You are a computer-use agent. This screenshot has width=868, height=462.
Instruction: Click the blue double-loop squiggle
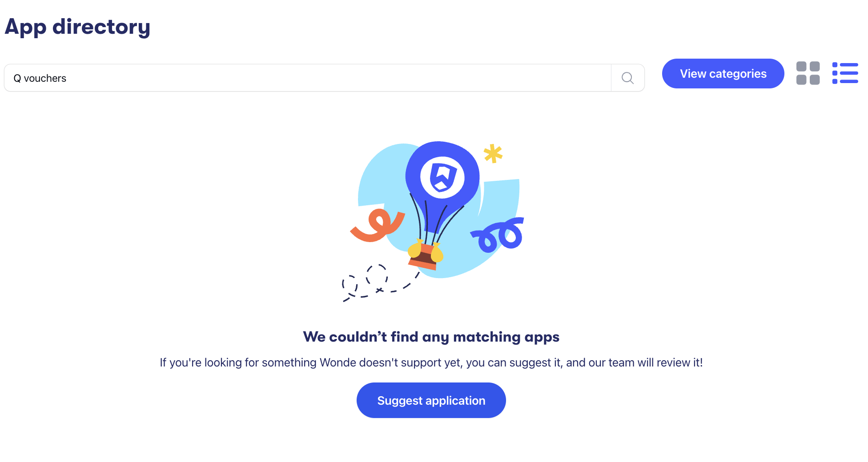click(499, 235)
